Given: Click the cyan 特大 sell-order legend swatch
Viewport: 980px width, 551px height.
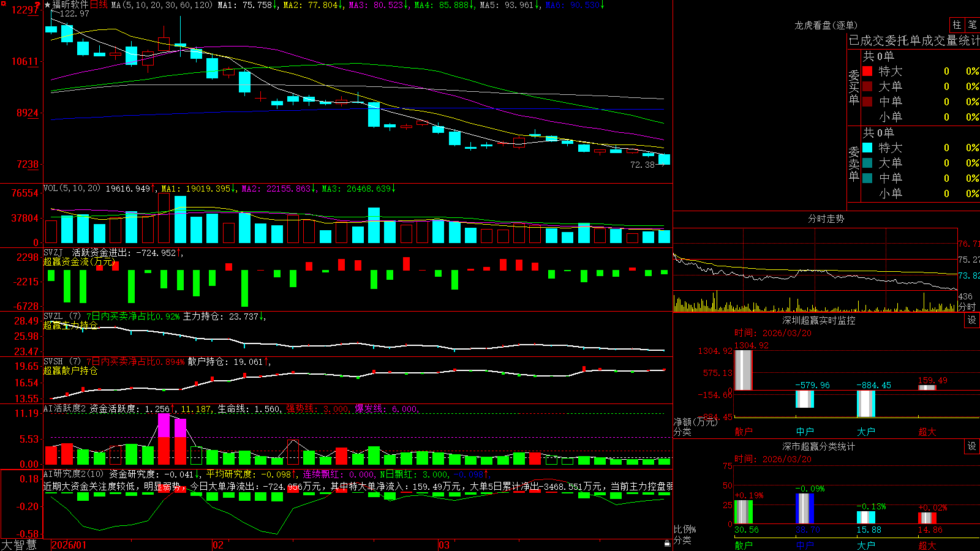Looking at the screenshot, I should click(x=867, y=148).
